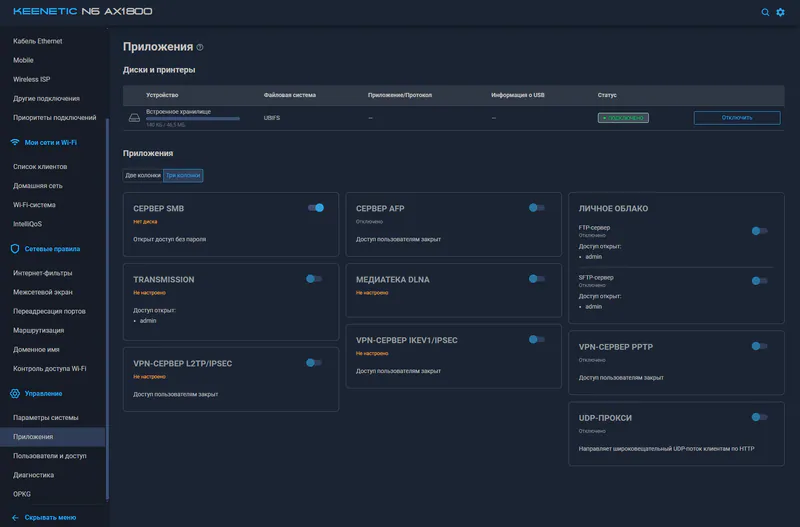Toggle the FTP-сервер switch on
Image resolution: width=800 pixels, height=527 pixels.
(759, 231)
